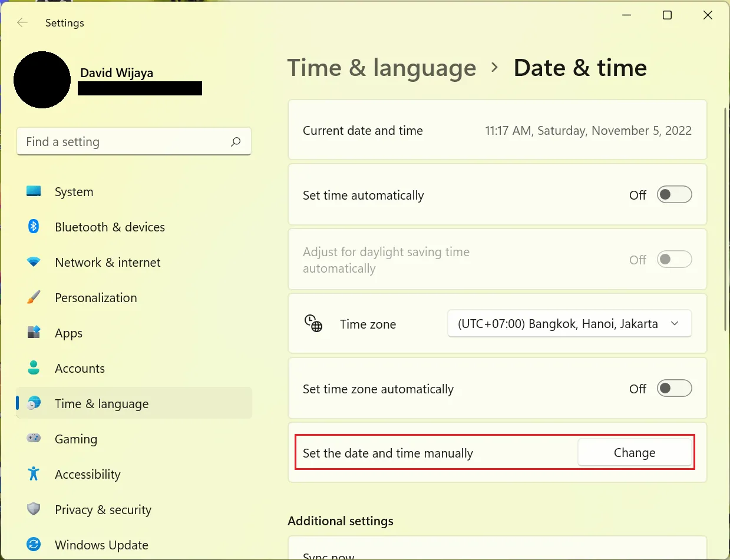Image resolution: width=730 pixels, height=560 pixels.
Task: Select Accounts in the sidebar
Action: pyautogui.click(x=134, y=369)
